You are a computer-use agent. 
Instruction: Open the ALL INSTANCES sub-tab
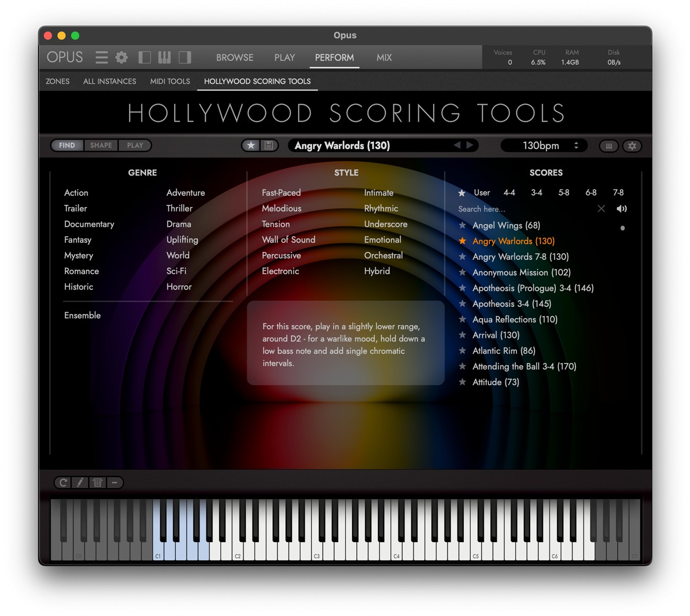click(x=109, y=81)
